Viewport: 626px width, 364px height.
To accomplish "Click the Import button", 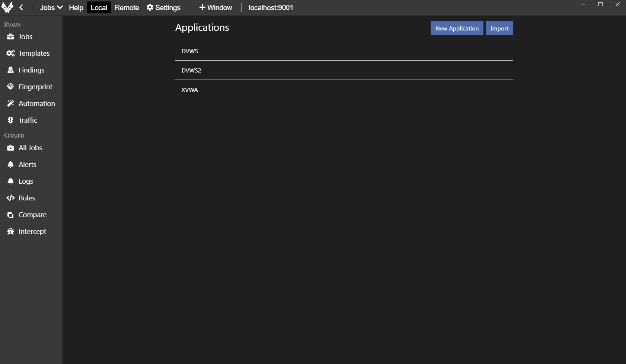I will (x=499, y=28).
